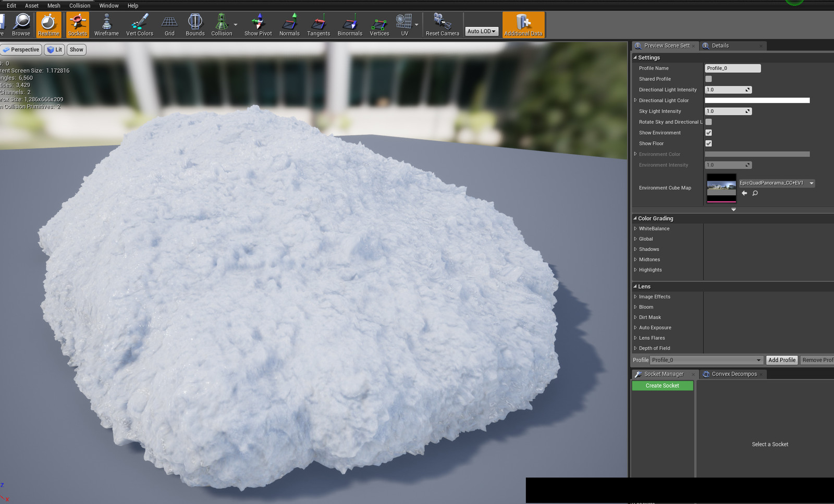Toggle Shared Profile checkbox
Screen dimensions: 834x504
point(708,79)
